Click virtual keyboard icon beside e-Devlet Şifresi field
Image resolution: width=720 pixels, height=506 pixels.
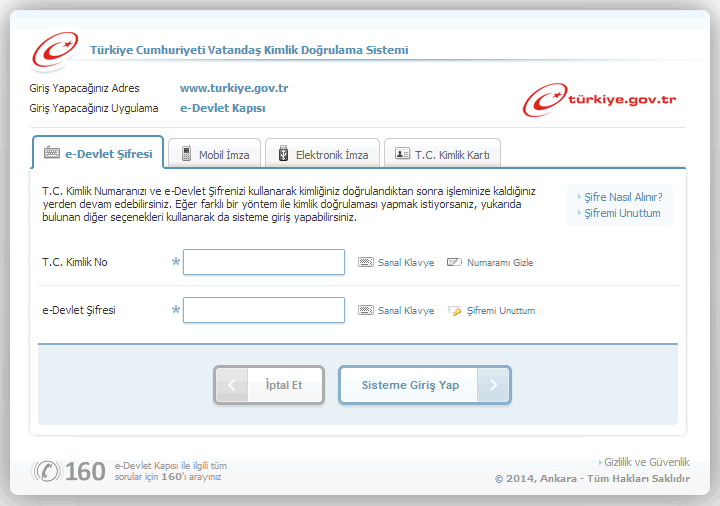pyautogui.click(x=366, y=310)
